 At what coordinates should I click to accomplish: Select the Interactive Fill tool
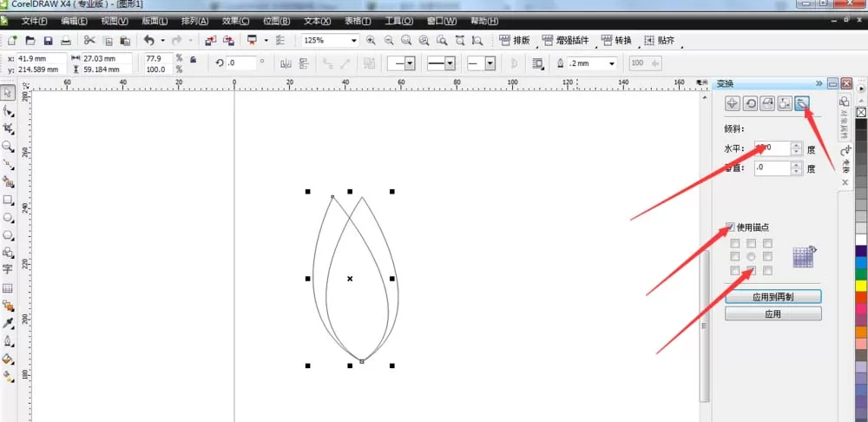(8, 376)
